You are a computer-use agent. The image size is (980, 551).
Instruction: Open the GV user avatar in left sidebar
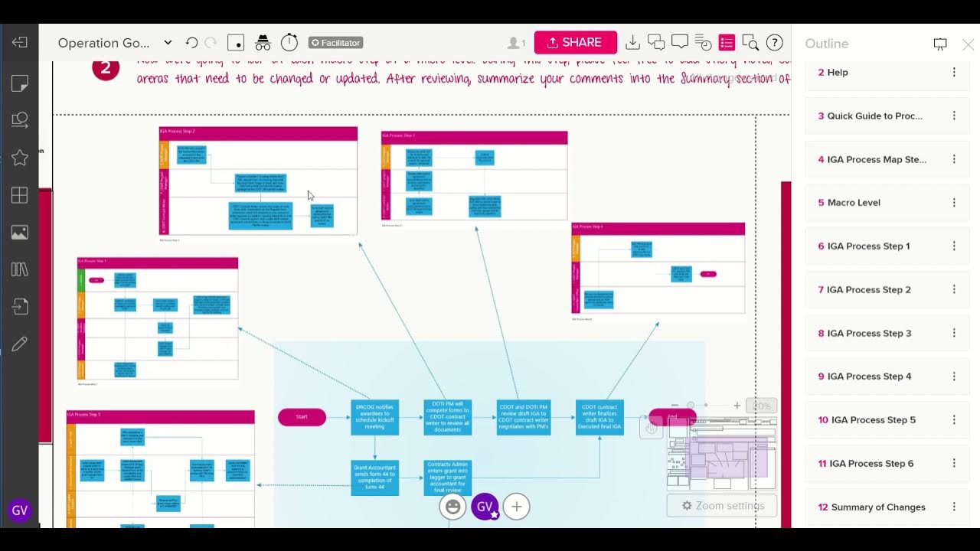(x=20, y=510)
